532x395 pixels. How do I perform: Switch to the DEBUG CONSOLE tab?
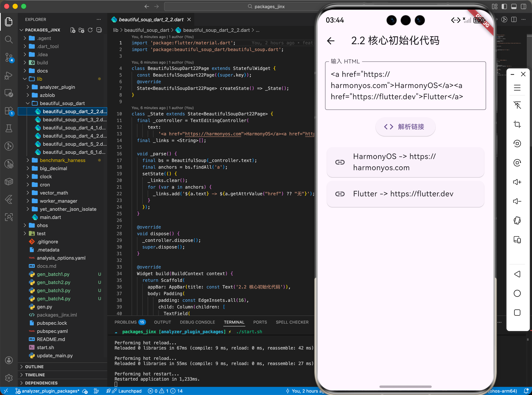[x=197, y=322]
